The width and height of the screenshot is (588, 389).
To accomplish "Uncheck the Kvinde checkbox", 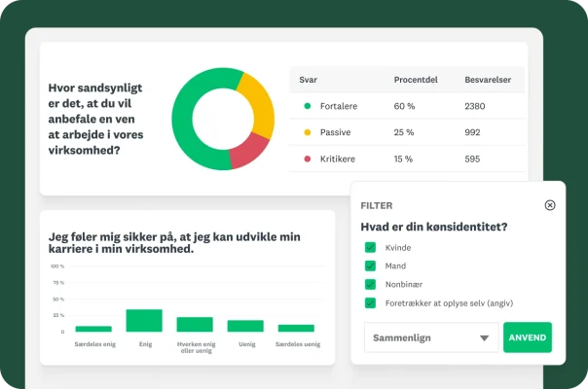I will coord(370,247).
